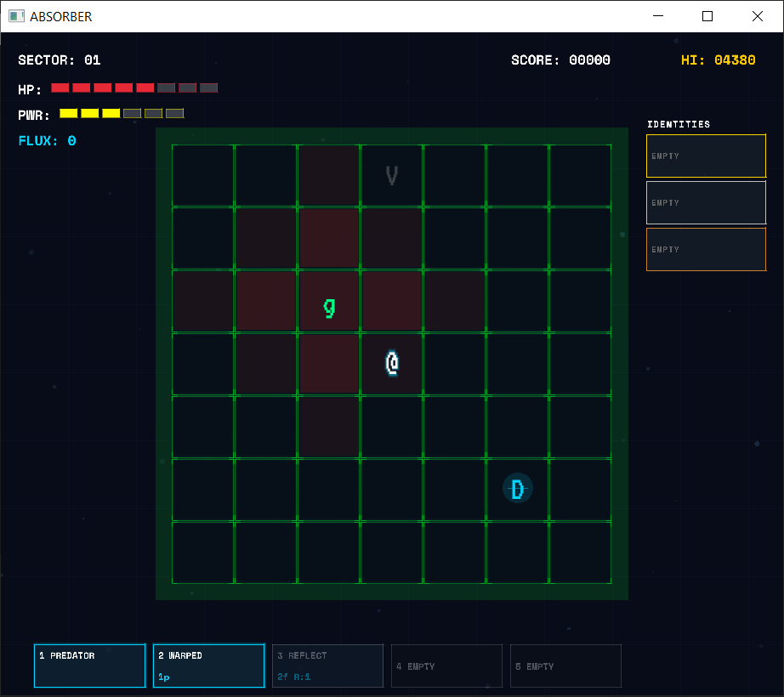Activate ability slot 2 WARPED
The image size is (784, 697).
pyautogui.click(x=208, y=666)
